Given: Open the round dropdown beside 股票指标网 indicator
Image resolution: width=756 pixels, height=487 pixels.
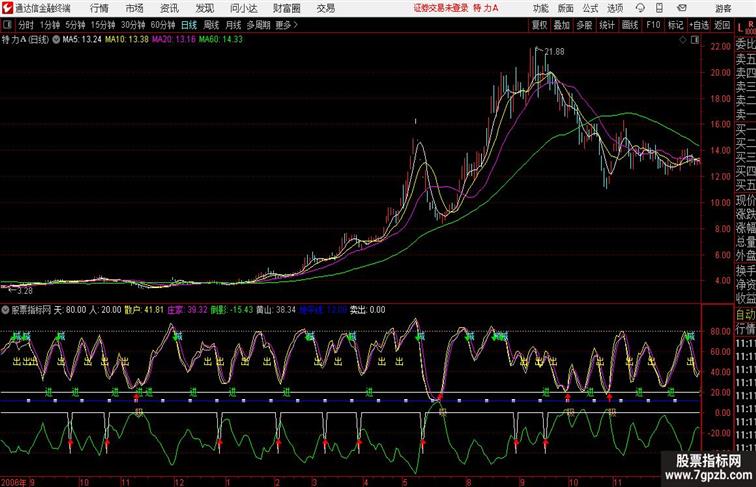Looking at the screenshot, I should [x=5, y=310].
